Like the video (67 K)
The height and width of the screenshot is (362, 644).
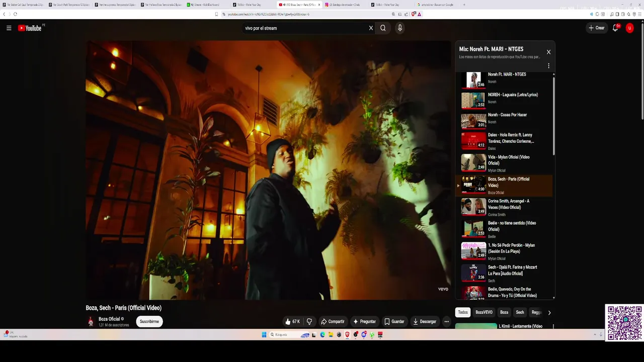tap(292, 321)
